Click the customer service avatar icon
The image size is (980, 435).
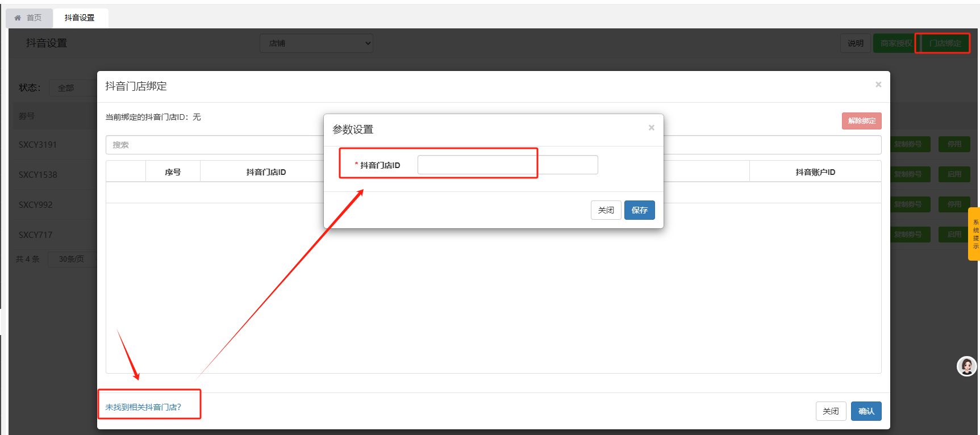[966, 366]
